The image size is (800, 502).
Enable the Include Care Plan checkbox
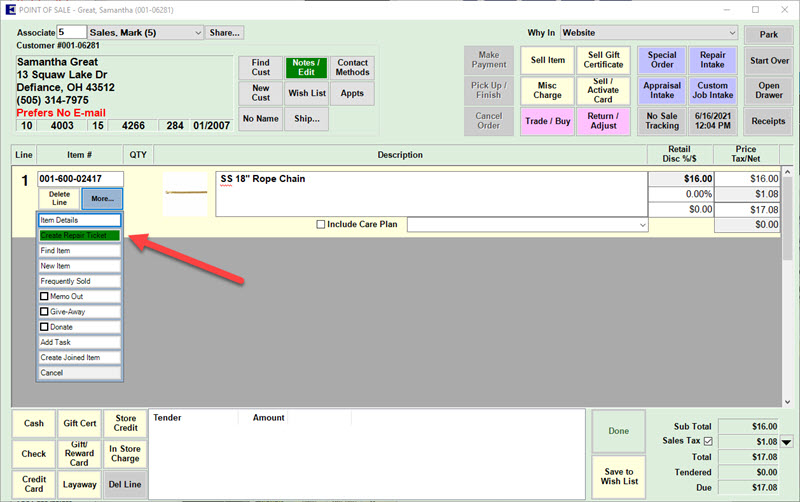pos(320,225)
